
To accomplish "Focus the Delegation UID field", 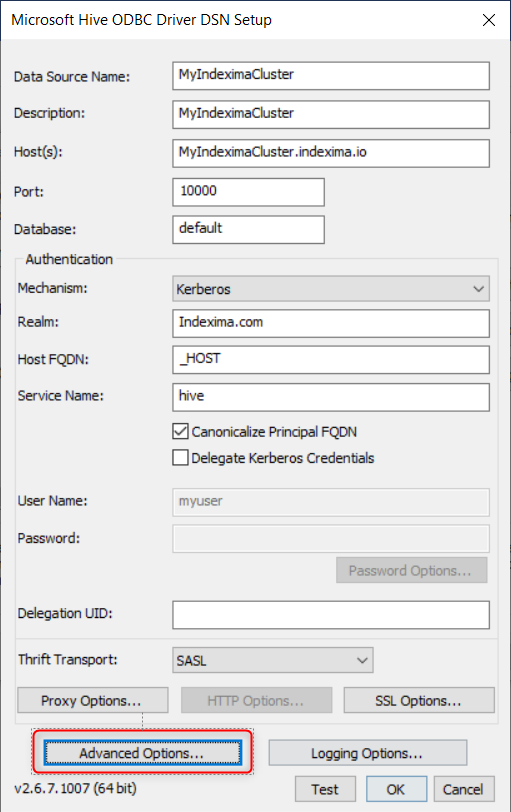I will 331,615.
